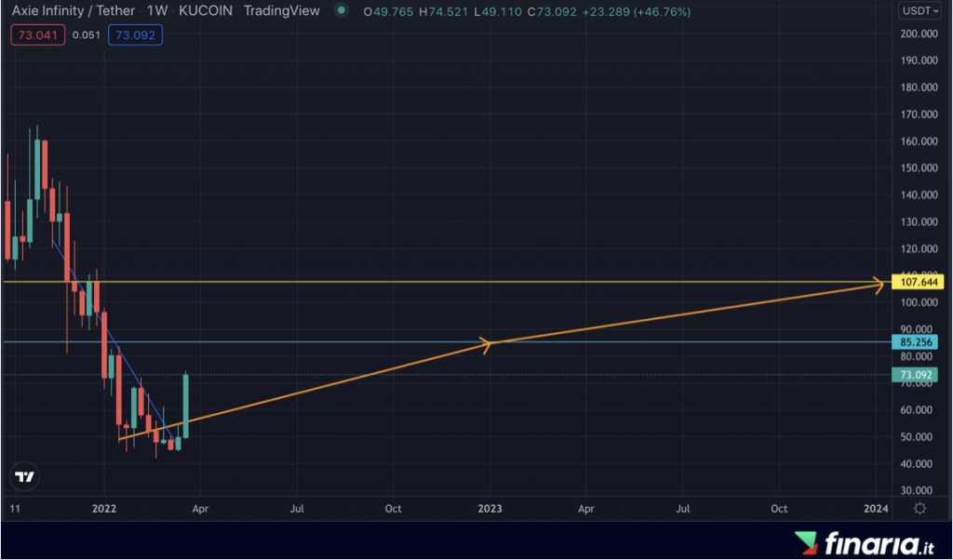This screenshot has width=953, height=560.
Task: Click the close value C73.092 in header
Action: (552, 11)
